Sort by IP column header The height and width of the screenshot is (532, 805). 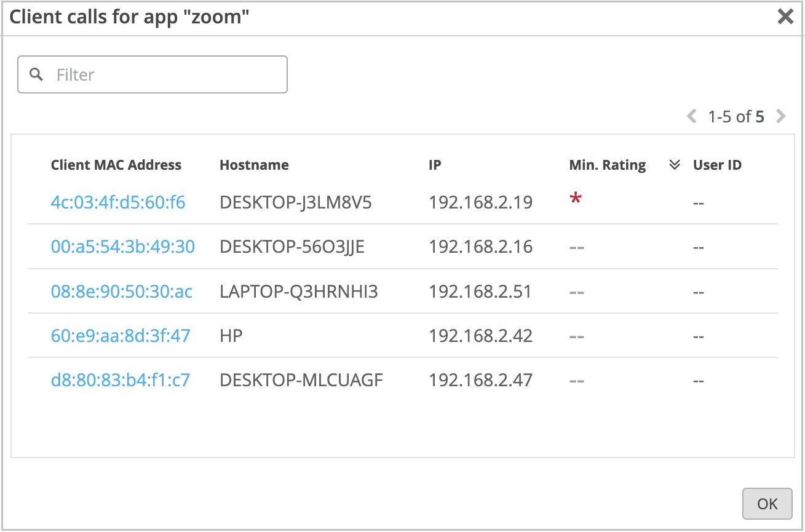[435, 165]
